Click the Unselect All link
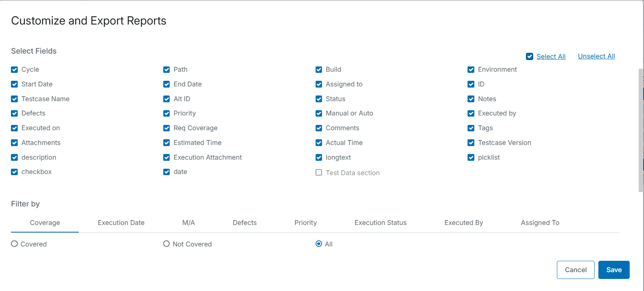 596,56
